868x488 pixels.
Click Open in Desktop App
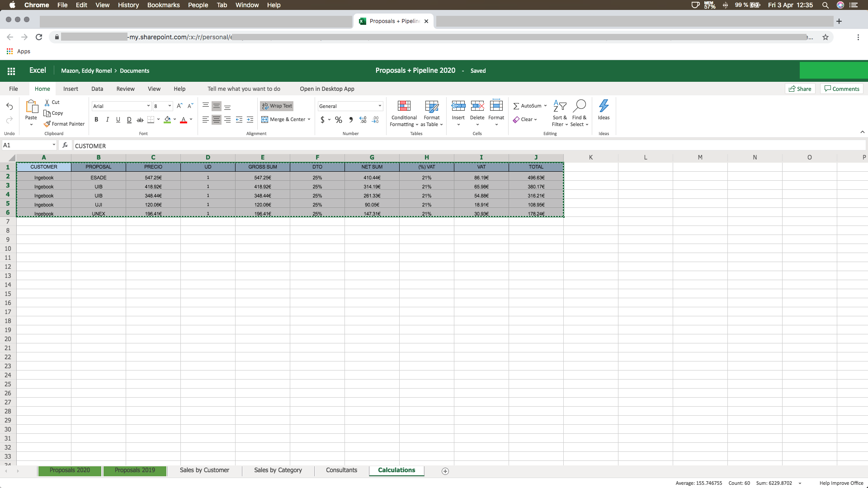click(x=327, y=89)
